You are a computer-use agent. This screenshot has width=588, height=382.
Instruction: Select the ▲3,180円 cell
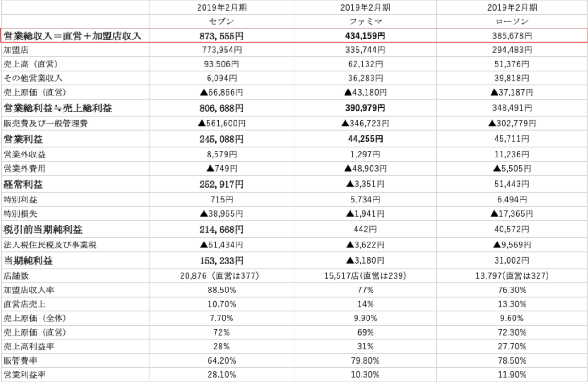pyautogui.click(x=365, y=260)
